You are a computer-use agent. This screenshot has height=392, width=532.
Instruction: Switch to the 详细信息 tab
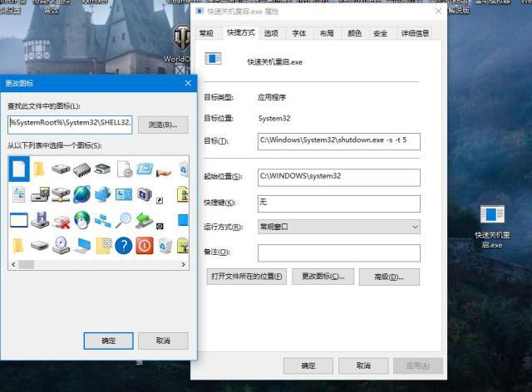[415, 33]
